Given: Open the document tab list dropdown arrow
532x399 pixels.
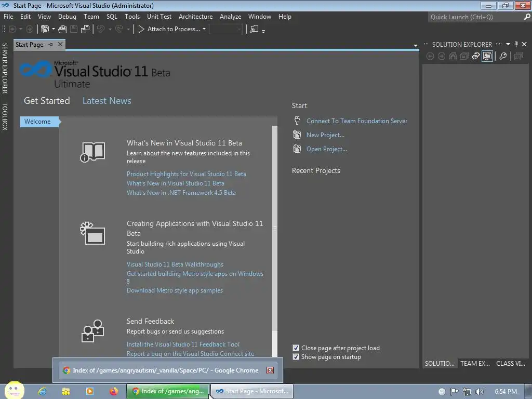Looking at the screenshot, I should coord(415,46).
